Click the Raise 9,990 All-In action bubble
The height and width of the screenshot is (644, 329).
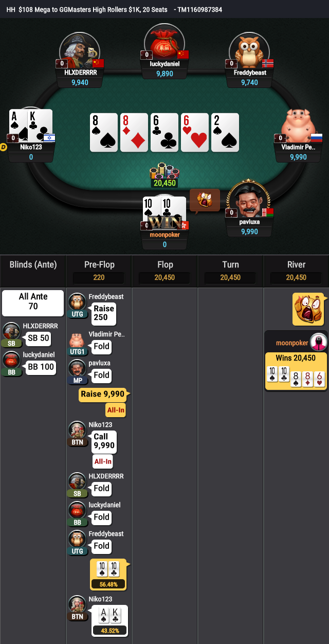[x=104, y=402]
